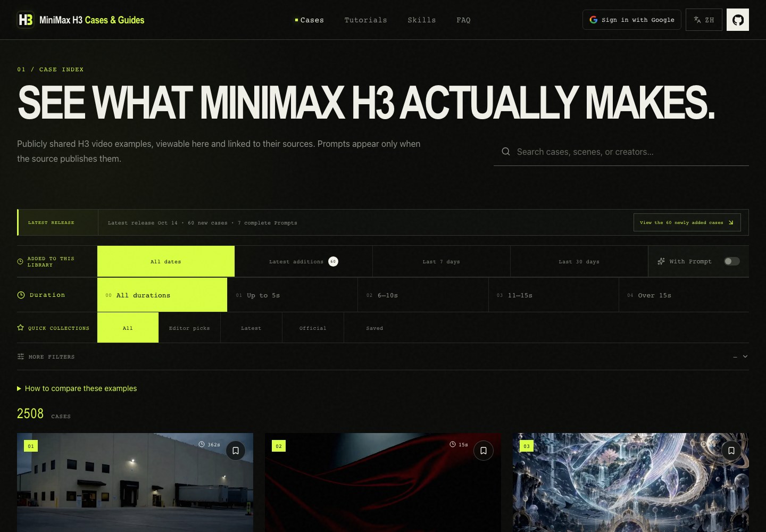
Task: Select Up to 5s duration
Action: tap(293, 295)
